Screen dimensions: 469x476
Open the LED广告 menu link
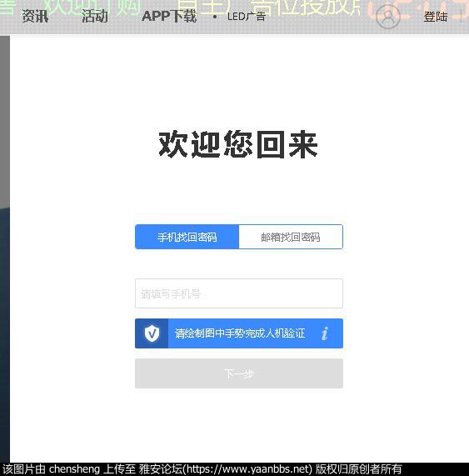(247, 17)
